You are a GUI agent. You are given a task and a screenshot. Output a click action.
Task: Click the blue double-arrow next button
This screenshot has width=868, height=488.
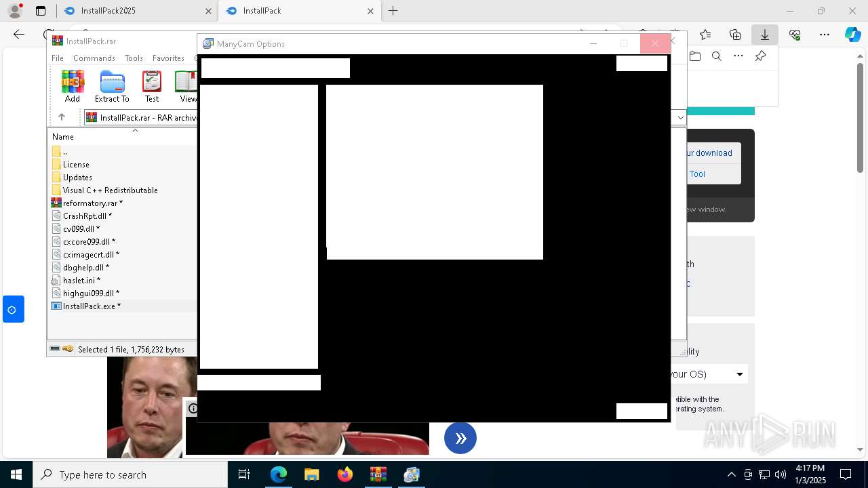[460, 438]
